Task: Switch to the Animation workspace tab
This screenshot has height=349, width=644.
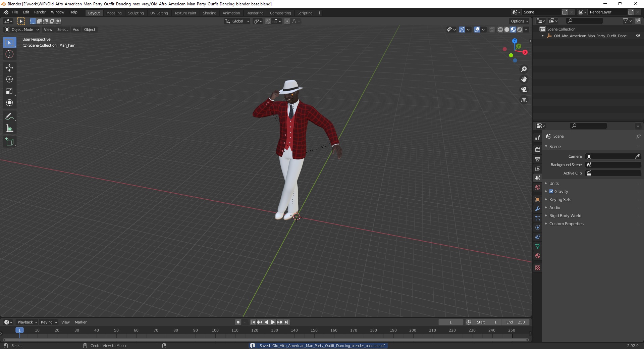Action: coord(231,13)
